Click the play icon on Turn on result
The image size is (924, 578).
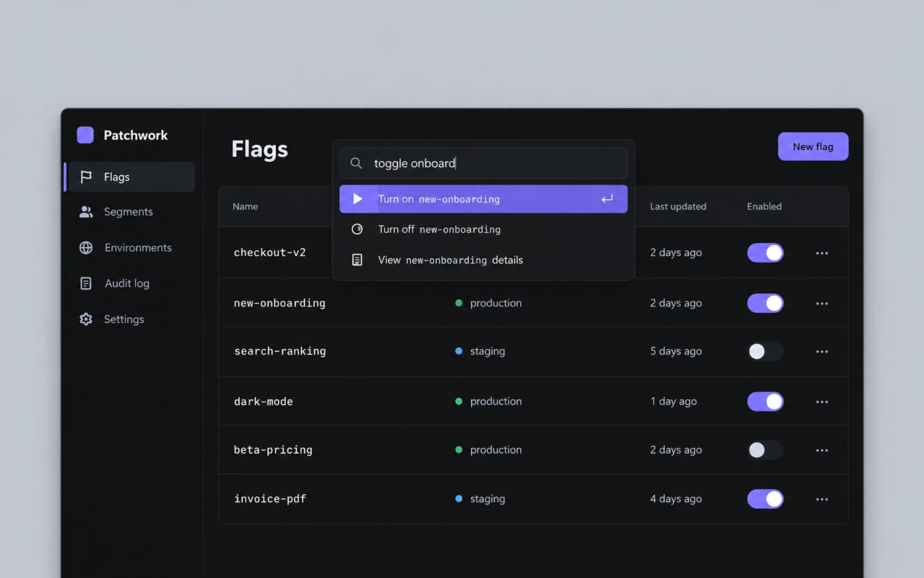357,199
